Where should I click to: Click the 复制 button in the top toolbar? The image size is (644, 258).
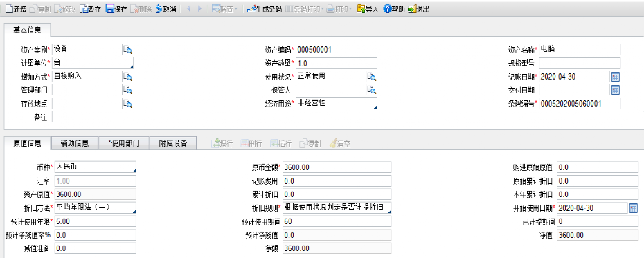pos(41,9)
